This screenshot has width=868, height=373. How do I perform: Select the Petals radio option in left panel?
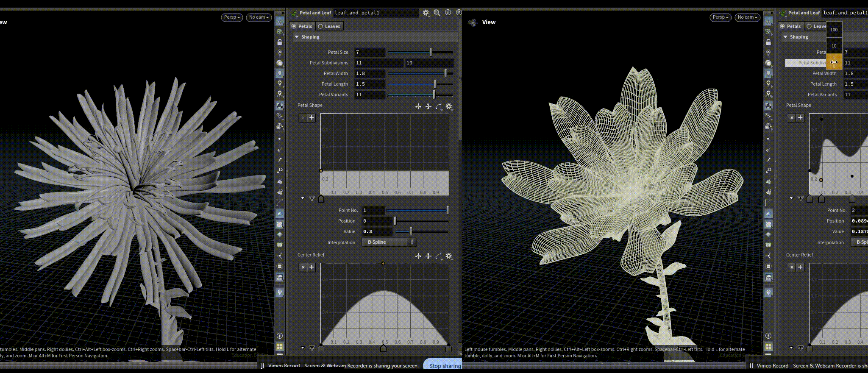pos(302,26)
